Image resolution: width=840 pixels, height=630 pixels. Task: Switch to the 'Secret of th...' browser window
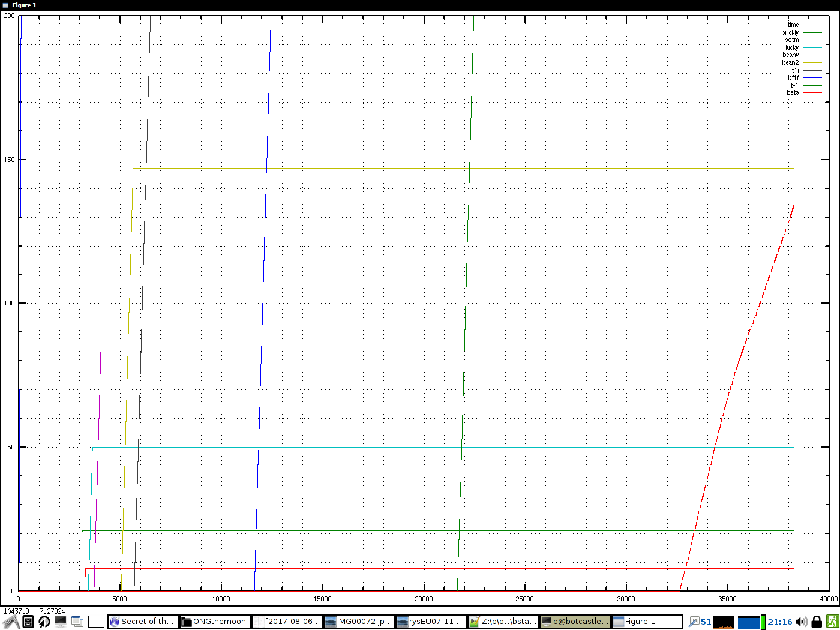(143, 622)
